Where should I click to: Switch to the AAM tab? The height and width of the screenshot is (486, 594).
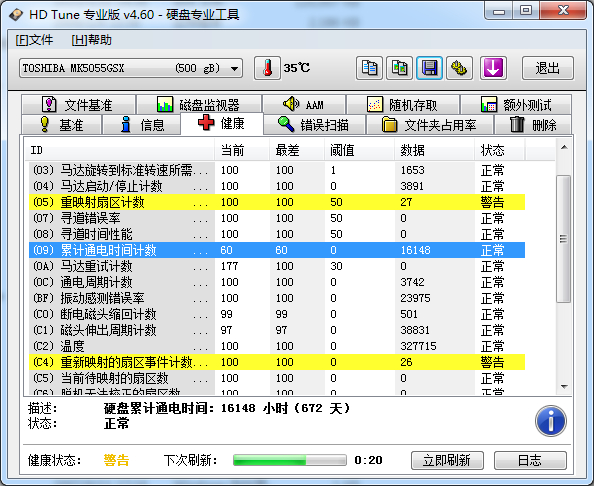coord(304,105)
